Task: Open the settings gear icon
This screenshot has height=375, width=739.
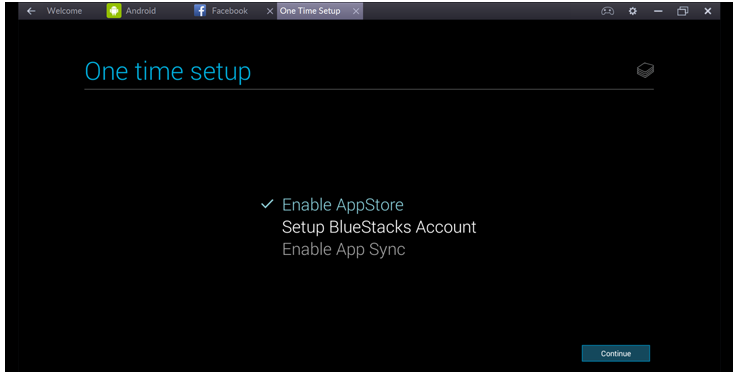Action: (x=632, y=11)
